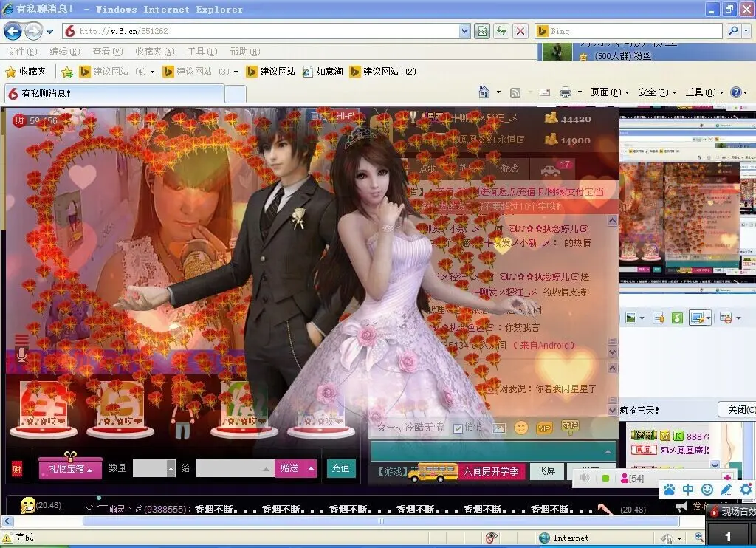Open the 文件(F) menu
This screenshot has width=756, height=548.
tap(21, 52)
